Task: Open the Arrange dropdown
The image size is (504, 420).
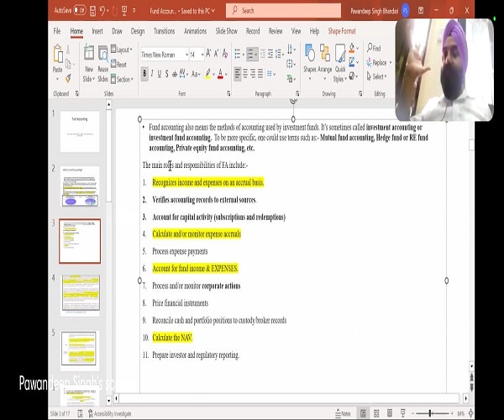Action: [x=324, y=60]
